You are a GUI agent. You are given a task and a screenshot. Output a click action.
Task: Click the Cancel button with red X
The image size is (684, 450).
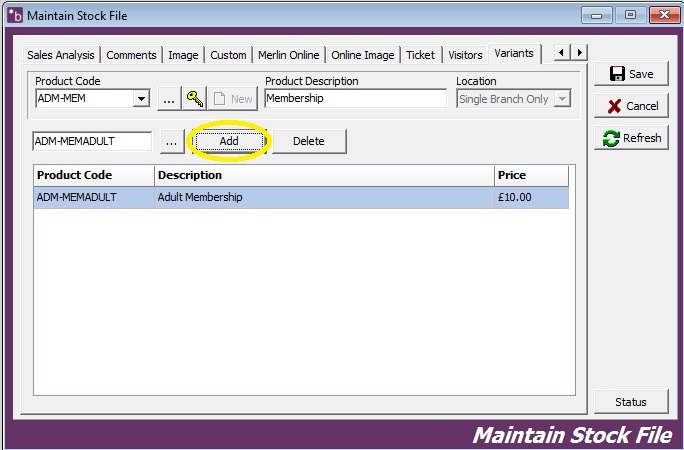(x=631, y=106)
